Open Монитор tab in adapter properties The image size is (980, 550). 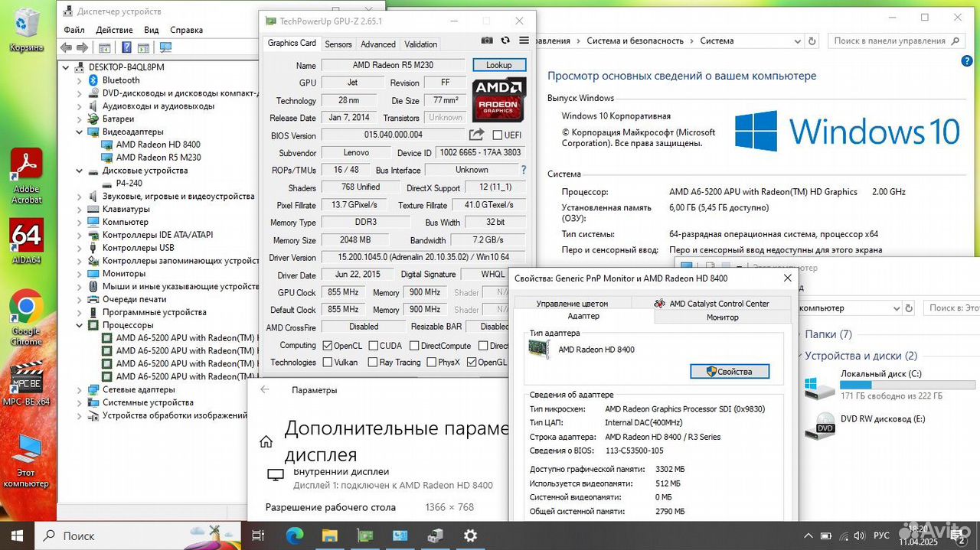point(722,317)
